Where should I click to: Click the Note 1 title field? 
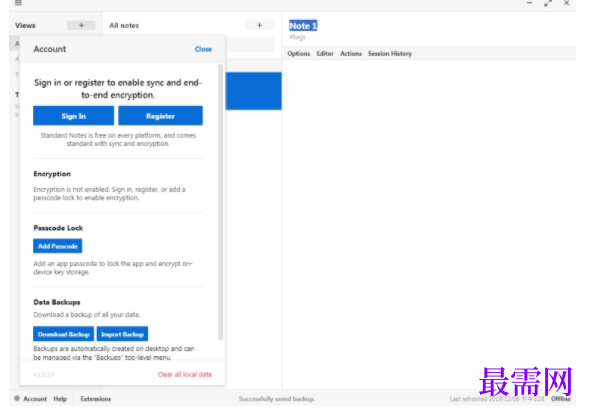click(303, 26)
